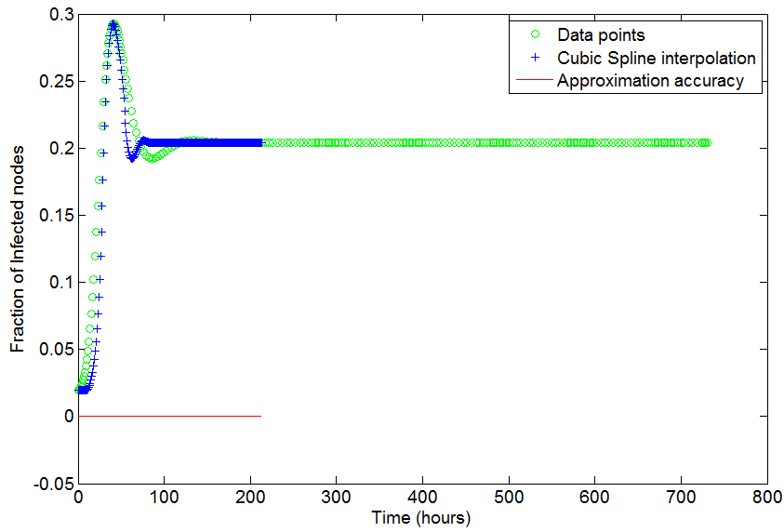Click the 'Approximation accuracy' legend label

click(x=650, y=81)
